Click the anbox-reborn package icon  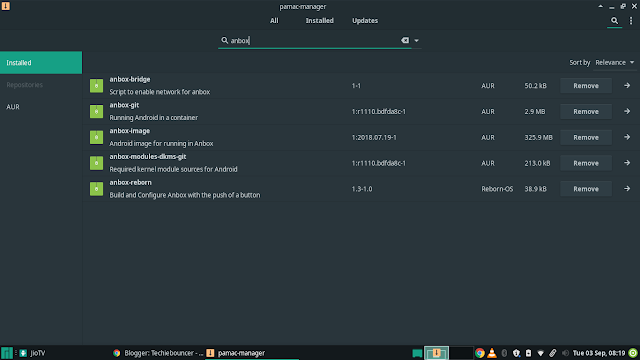[x=96, y=189]
